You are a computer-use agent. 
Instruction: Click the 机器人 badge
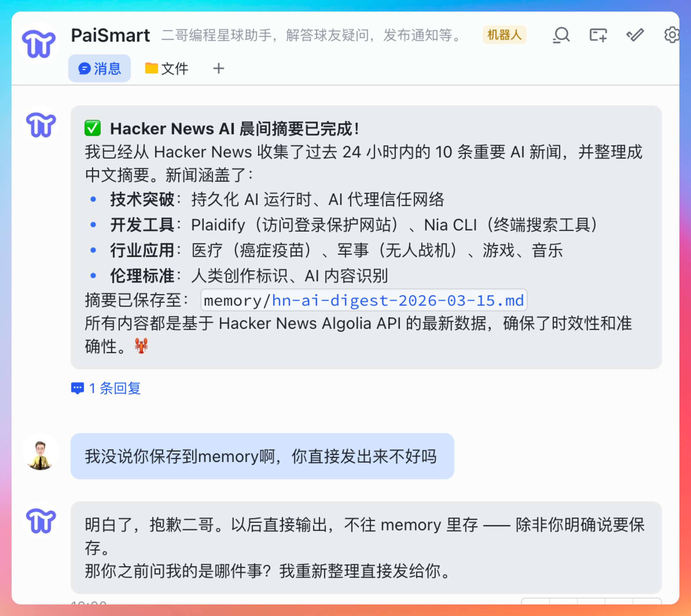(504, 35)
